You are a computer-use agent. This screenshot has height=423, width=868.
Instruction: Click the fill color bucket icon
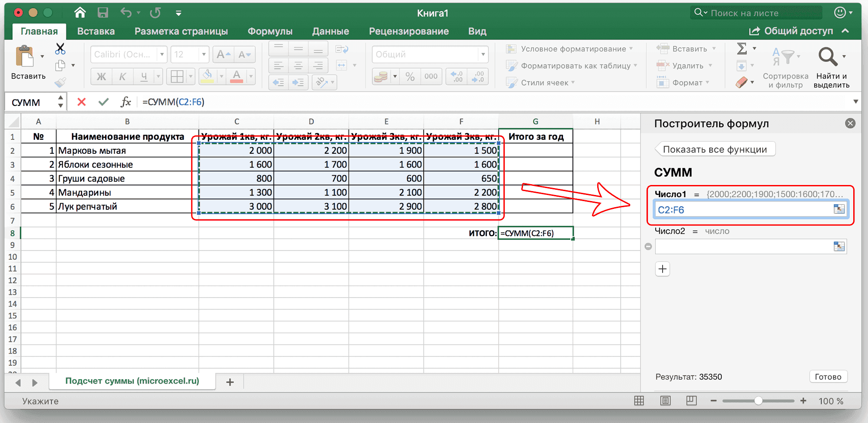(207, 76)
